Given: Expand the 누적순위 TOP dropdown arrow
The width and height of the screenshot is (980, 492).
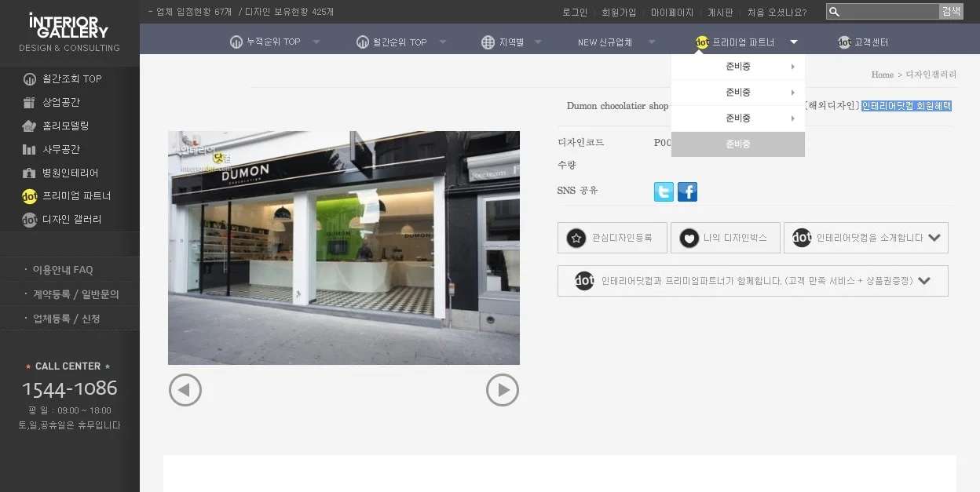Looking at the screenshot, I should tap(316, 42).
